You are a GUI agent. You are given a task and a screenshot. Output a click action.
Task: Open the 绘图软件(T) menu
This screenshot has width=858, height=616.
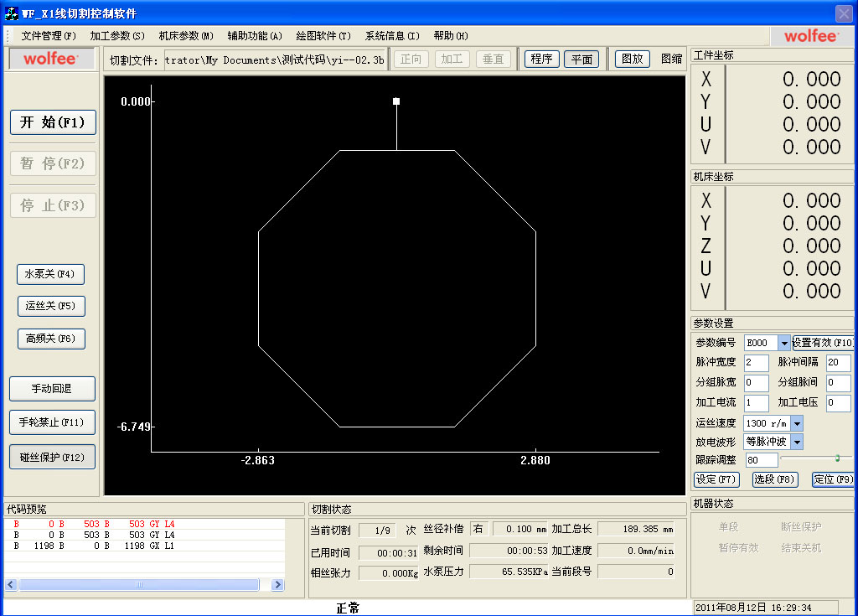coord(323,36)
